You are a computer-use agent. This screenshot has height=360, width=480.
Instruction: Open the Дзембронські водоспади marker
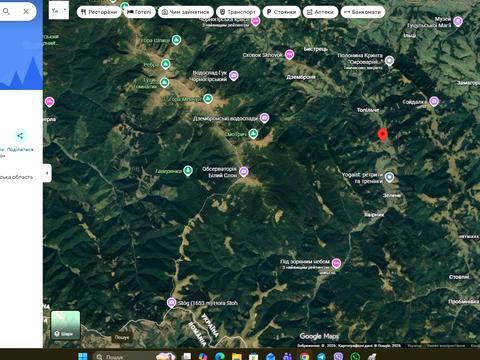264,118
